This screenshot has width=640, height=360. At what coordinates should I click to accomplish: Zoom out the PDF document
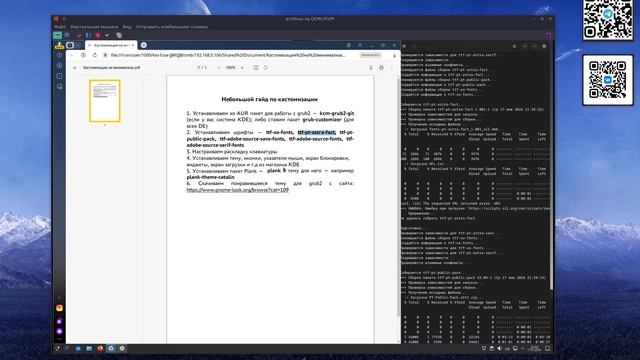point(219,68)
